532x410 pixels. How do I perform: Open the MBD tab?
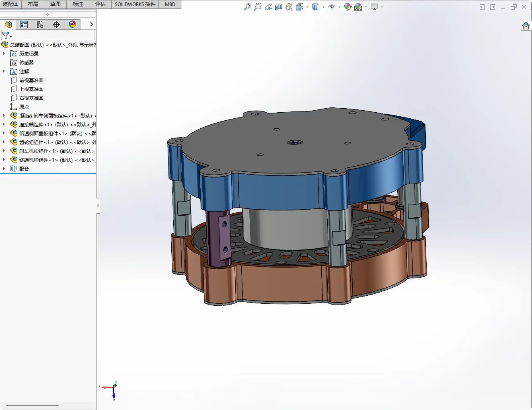click(x=170, y=4)
